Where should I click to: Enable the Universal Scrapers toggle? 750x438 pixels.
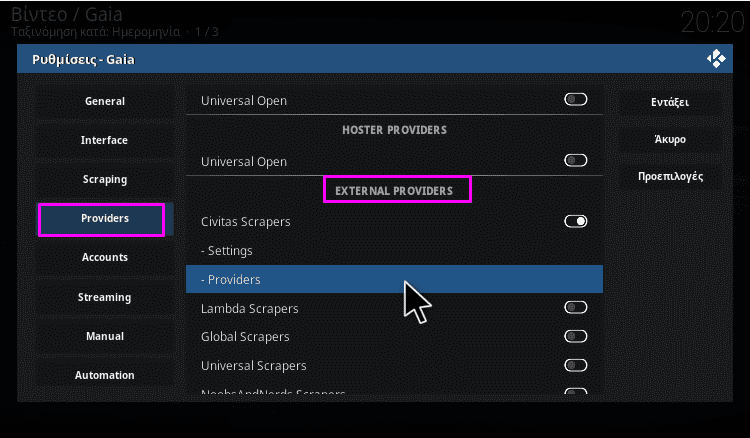point(575,365)
